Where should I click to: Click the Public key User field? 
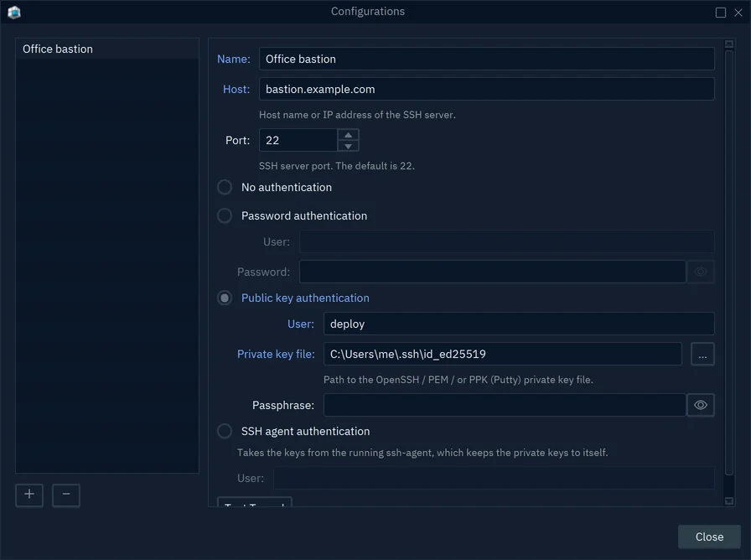[x=519, y=324]
